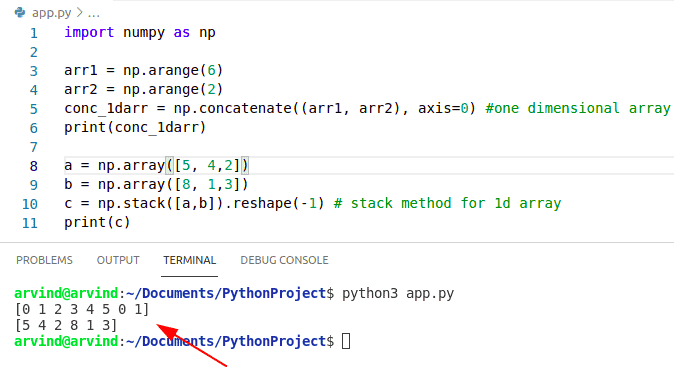Click the '#one dimensional array' comment

click(x=578, y=108)
